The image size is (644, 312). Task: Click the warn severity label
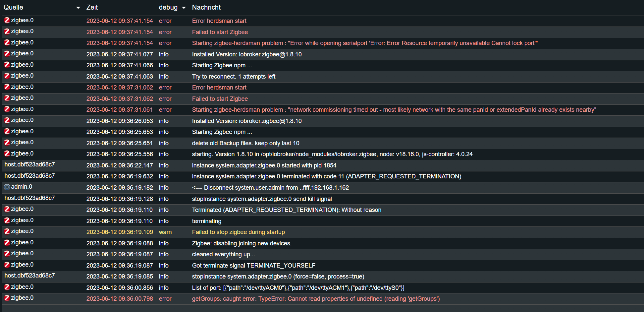165,232
